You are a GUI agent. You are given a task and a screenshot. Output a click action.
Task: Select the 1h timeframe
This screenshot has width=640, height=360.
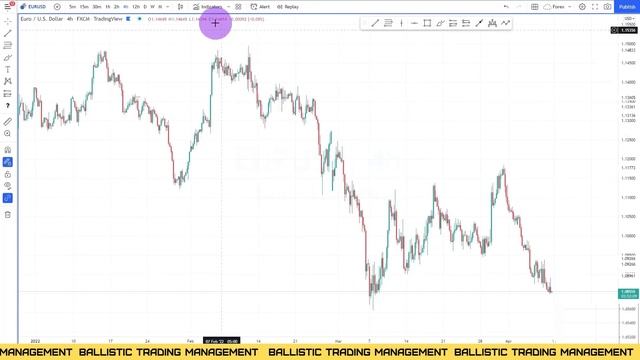coord(108,7)
